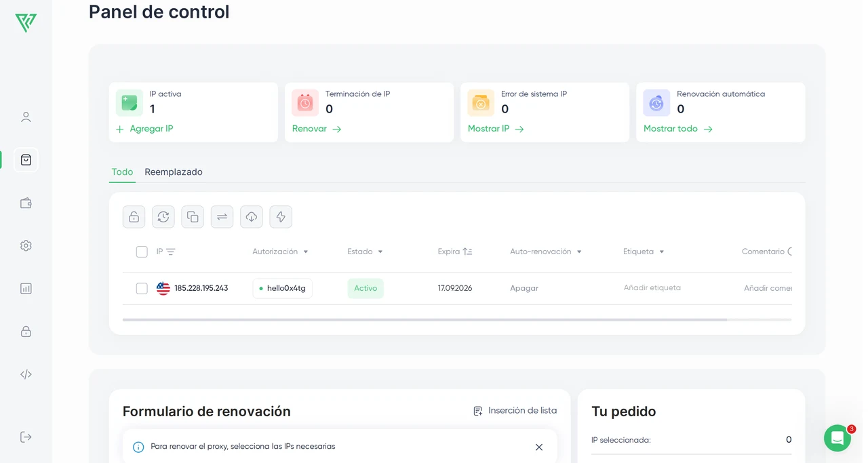The image size is (868, 463).
Task: Click the red Terminación de IP icon
Action: pos(305,103)
